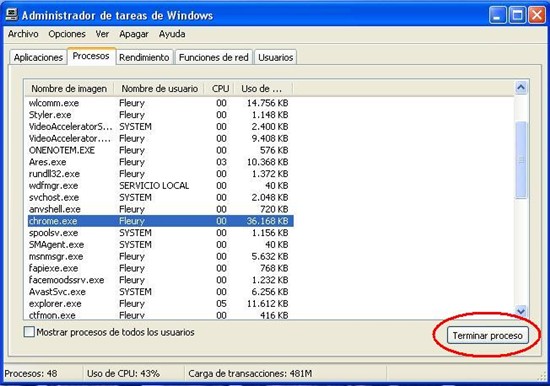The height and width of the screenshot is (386, 550).
Task: Select the anvshell.exe process
Action: [161, 209]
